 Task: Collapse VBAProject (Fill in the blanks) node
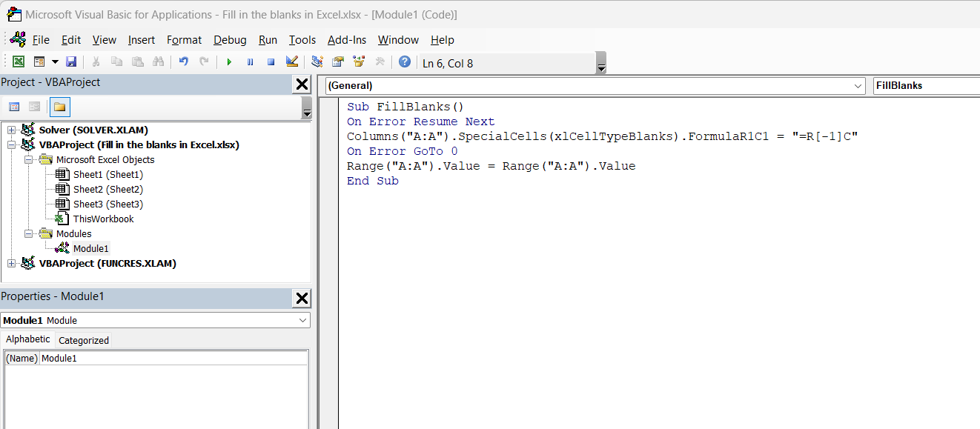pyautogui.click(x=11, y=145)
